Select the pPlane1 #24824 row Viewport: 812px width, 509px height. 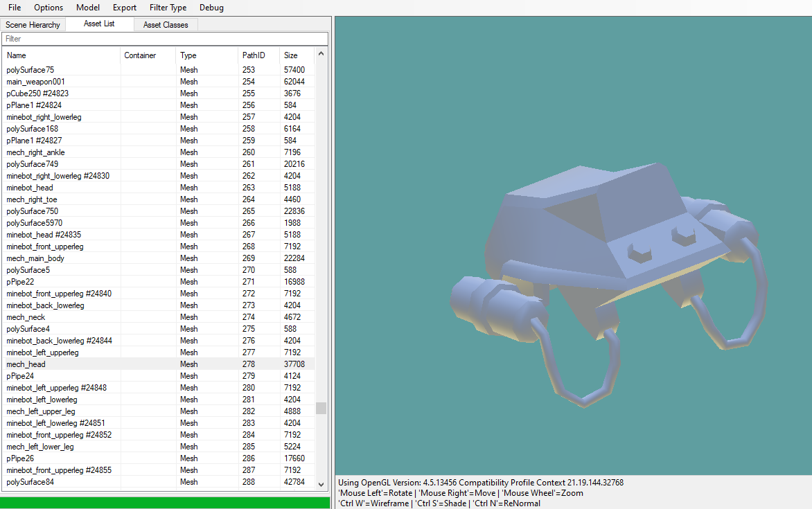[x=159, y=105]
